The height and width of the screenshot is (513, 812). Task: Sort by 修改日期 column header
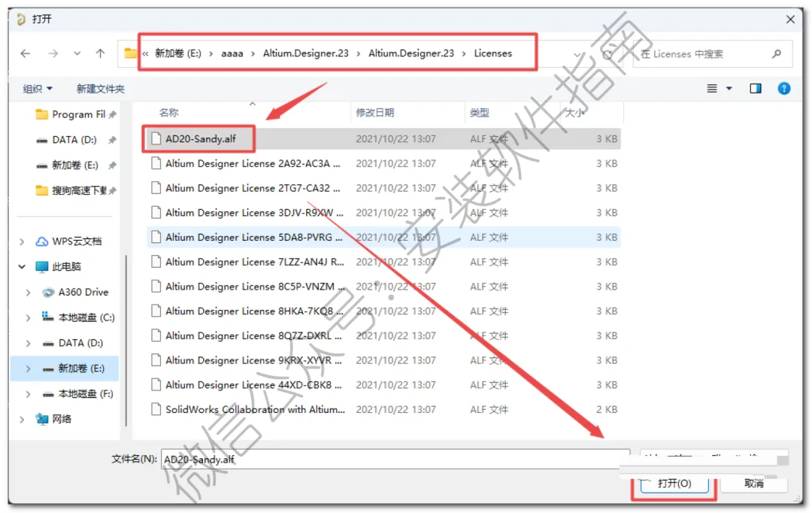[375, 112]
